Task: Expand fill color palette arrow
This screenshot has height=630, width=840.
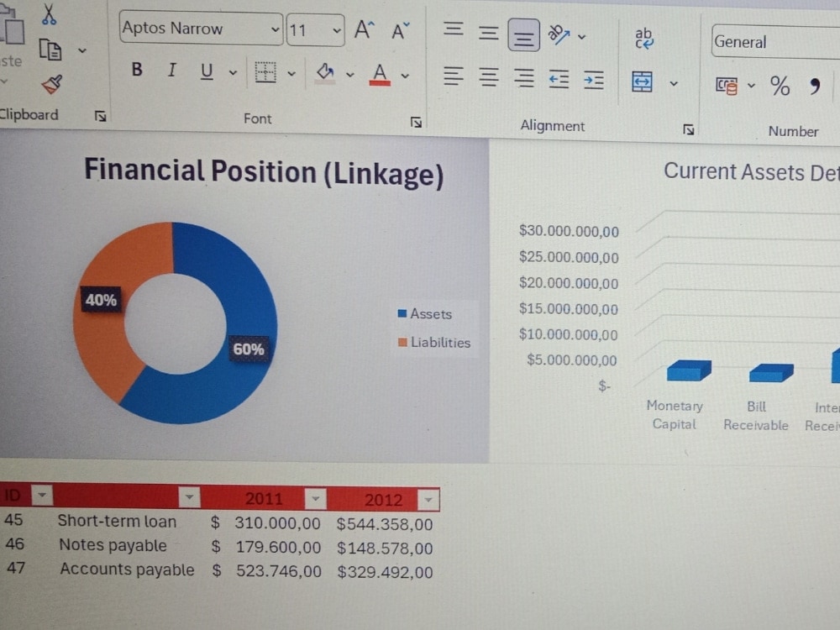Action: pos(349,75)
